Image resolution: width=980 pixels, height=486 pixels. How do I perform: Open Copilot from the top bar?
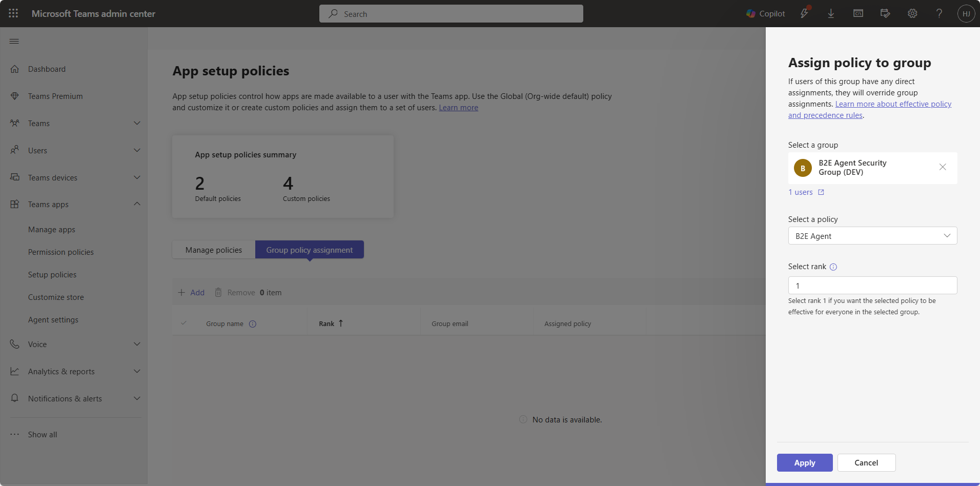point(765,14)
